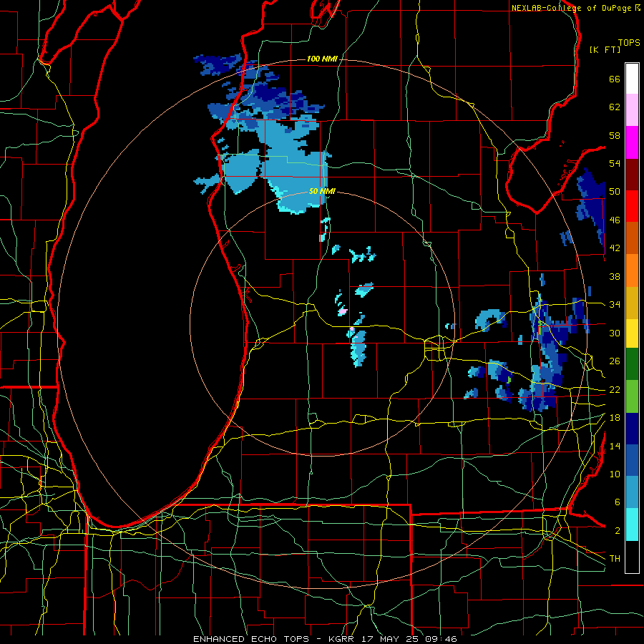Click the 'TOPS' legend heading
The image size is (644, 644).
629,43
